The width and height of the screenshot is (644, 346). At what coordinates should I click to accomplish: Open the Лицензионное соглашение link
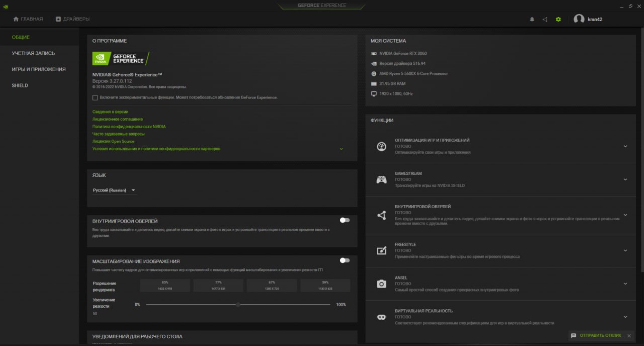coord(117,119)
